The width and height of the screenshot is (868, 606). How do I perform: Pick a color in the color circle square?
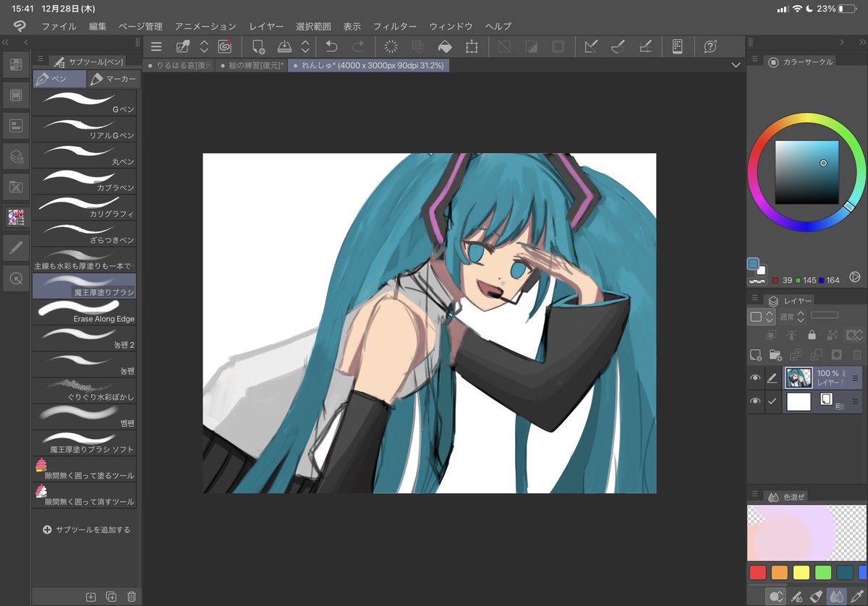(807, 172)
